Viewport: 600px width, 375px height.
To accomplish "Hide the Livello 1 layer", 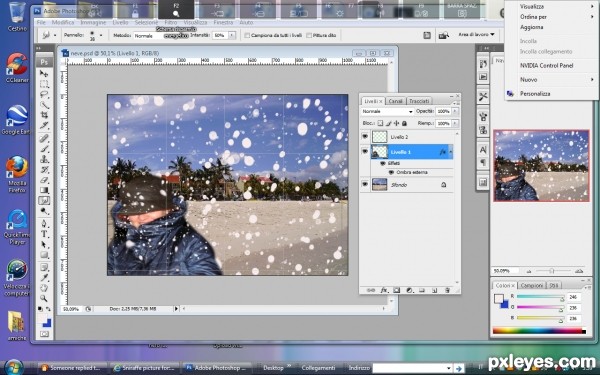I will coord(365,152).
